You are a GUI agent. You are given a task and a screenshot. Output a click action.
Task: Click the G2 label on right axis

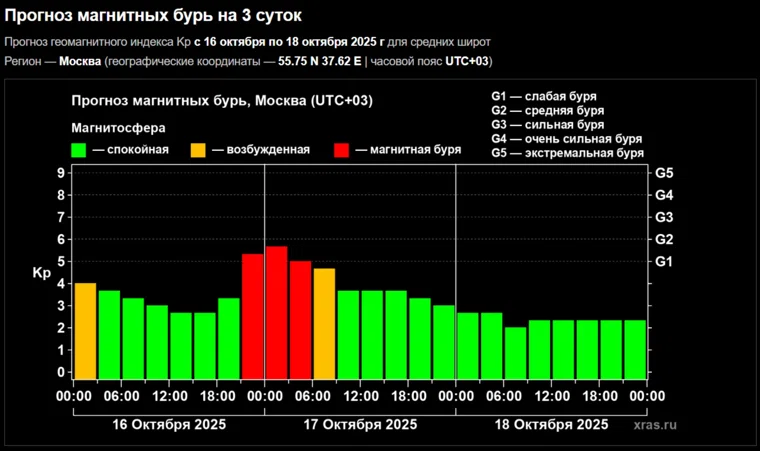coord(663,239)
